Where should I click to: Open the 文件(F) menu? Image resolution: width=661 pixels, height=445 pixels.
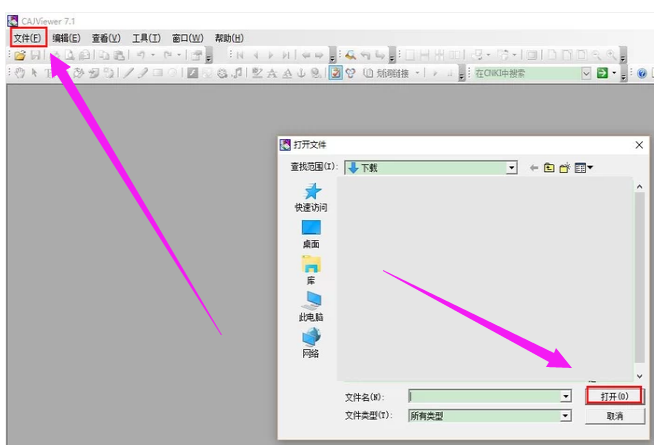27,38
